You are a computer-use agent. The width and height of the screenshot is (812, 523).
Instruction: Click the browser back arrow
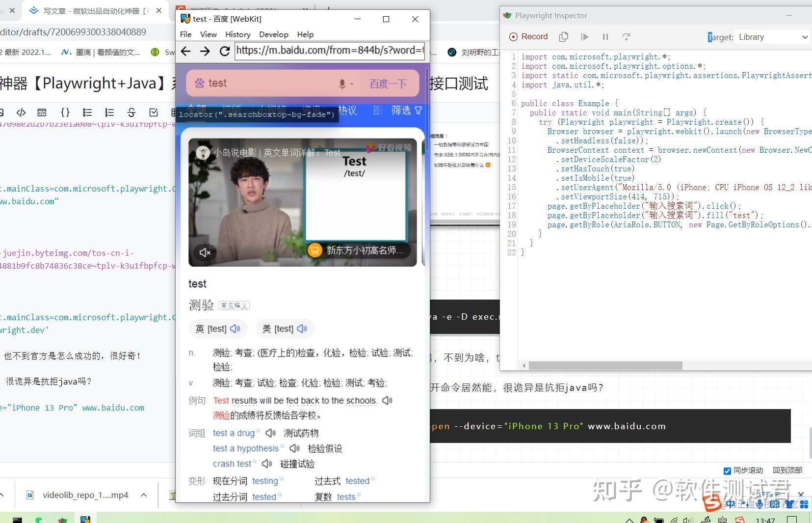pos(185,51)
